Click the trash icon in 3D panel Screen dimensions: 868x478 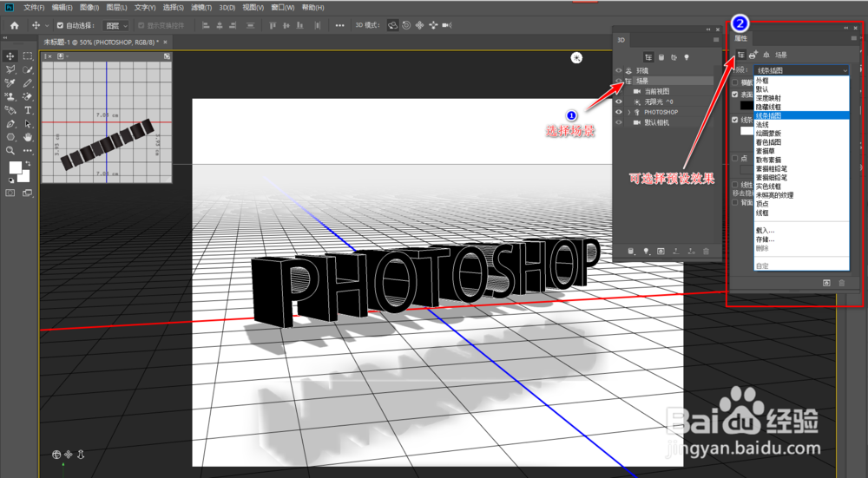click(706, 252)
